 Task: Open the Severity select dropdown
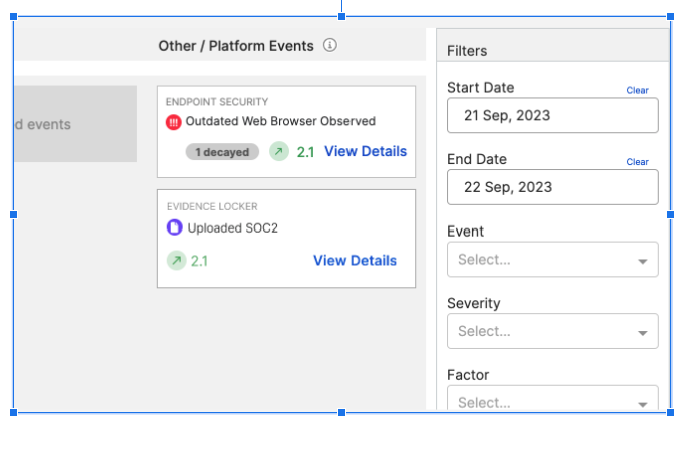point(552,331)
